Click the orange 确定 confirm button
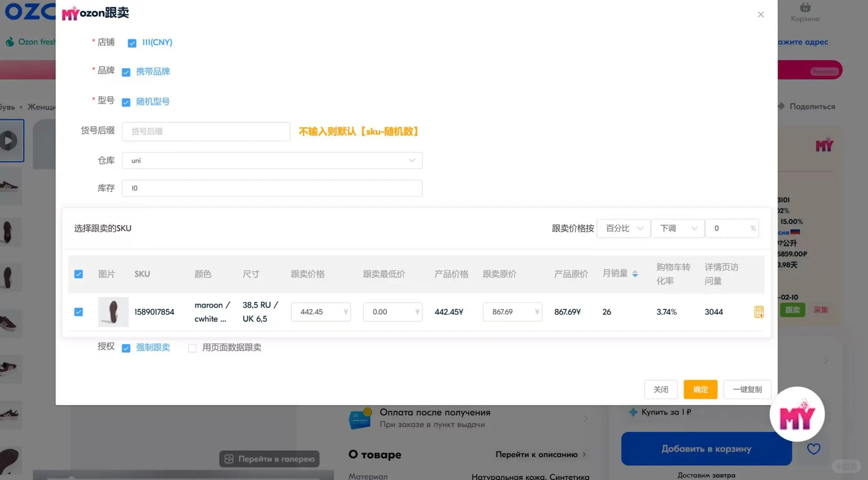Viewport: 868px width, 480px height. [x=700, y=389]
